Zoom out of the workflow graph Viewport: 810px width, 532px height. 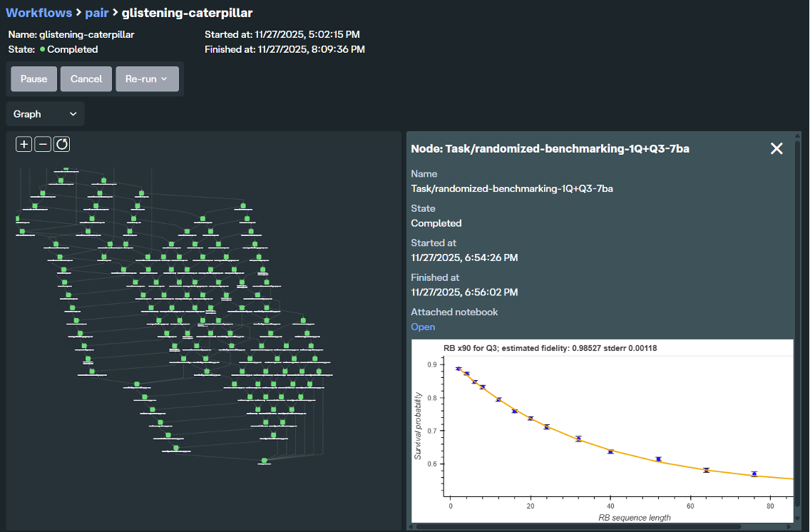42,144
